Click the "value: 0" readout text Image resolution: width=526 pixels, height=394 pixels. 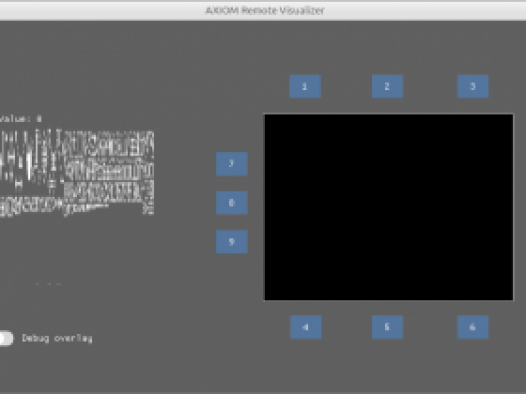click(x=21, y=119)
